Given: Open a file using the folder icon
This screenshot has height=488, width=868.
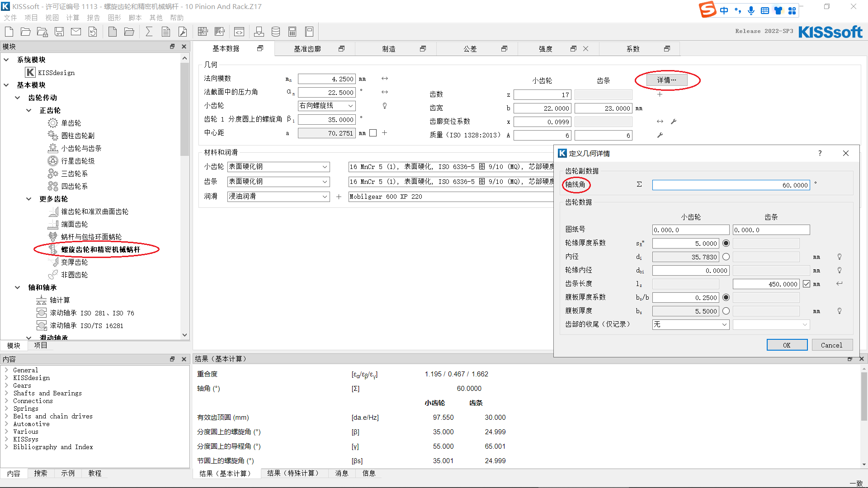Looking at the screenshot, I should tap(26, 32).
